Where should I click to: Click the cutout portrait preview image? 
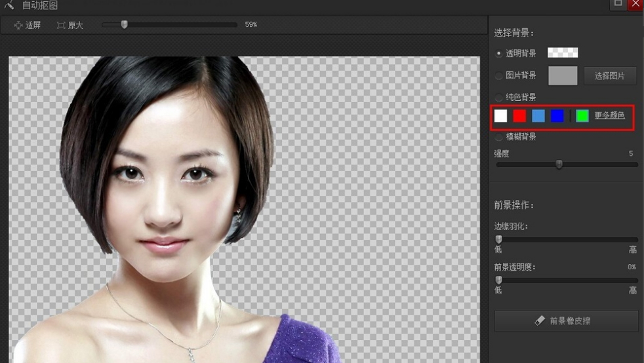[x=245, y=210]
